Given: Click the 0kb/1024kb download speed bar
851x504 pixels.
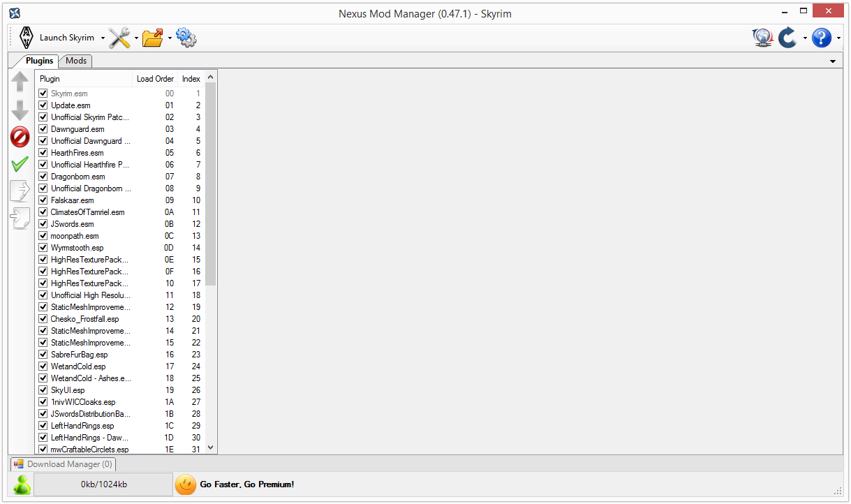Looking at the screenshot, I should pos(103,484).
